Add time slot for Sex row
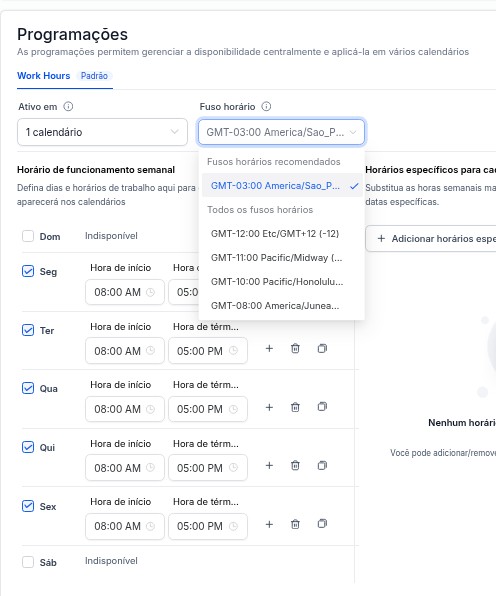The image size is (496, 596). coord(269,525)
